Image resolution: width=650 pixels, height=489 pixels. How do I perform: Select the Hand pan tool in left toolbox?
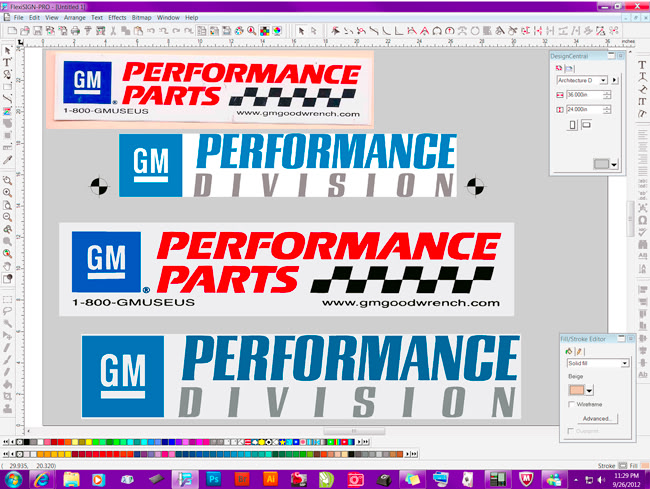pos(7,266)
